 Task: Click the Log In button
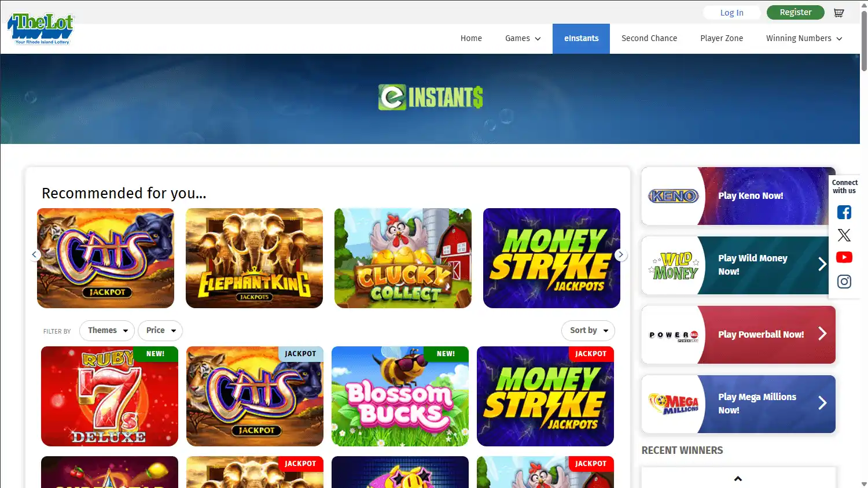732,13
